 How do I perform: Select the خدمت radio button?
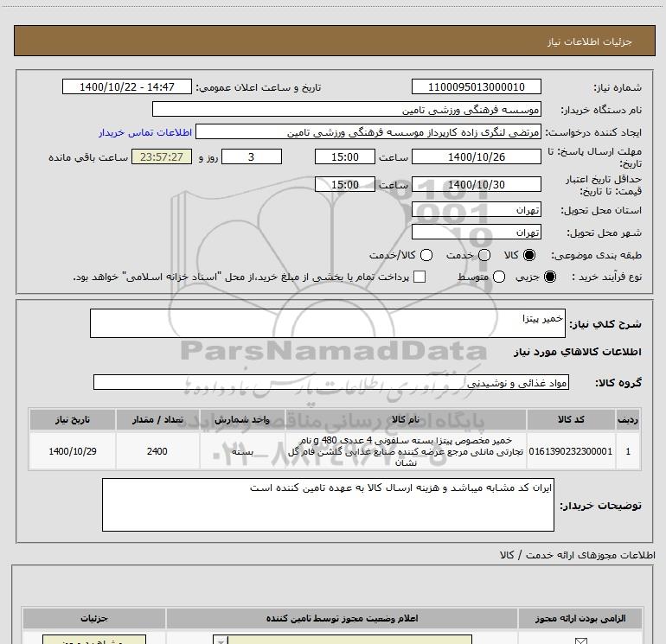tap(484, 255)
